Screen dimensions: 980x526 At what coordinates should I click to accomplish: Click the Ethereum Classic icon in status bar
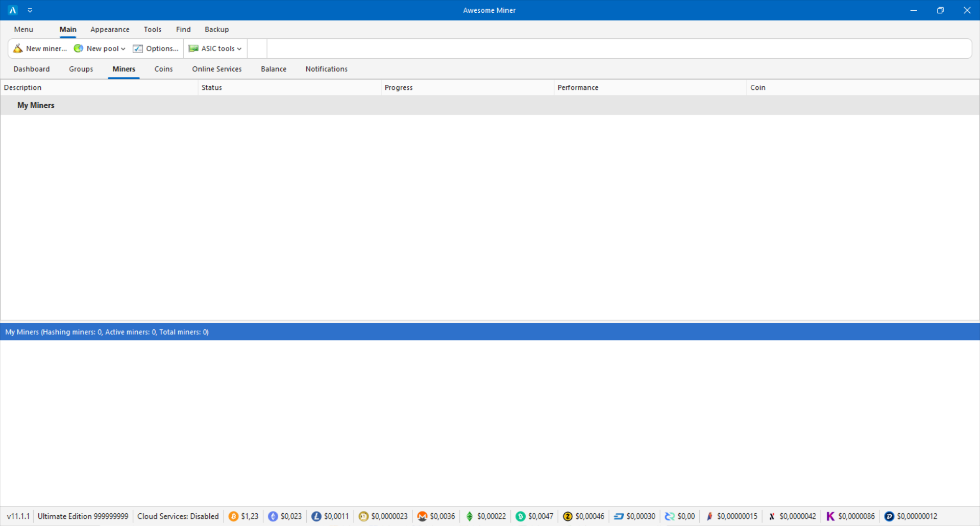coord(470,516)
